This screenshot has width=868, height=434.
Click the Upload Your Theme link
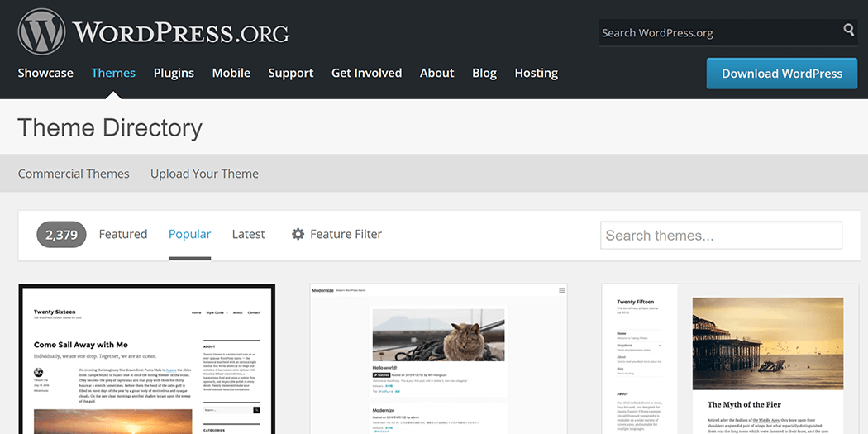(x=204, y=174)
